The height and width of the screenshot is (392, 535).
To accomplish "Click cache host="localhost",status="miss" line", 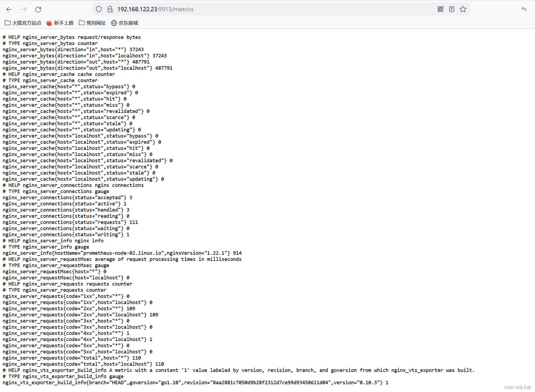I will (78, 154).
